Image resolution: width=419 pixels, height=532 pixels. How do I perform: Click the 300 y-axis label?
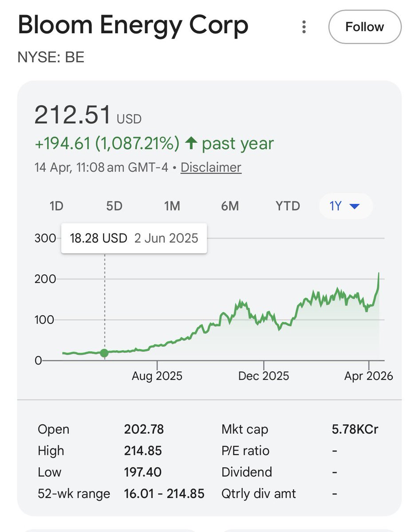coord(45,238)
